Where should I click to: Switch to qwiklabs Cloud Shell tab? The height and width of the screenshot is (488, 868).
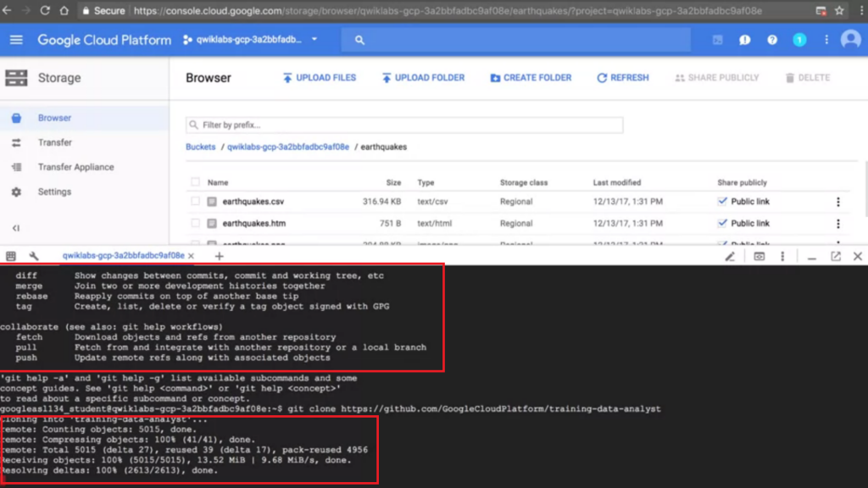point(124,256)
